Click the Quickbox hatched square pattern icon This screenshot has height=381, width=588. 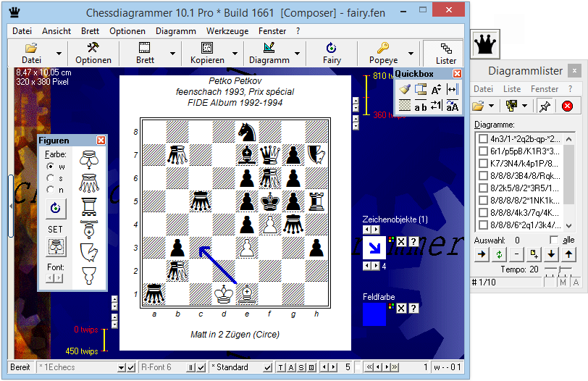pos(405,105)
